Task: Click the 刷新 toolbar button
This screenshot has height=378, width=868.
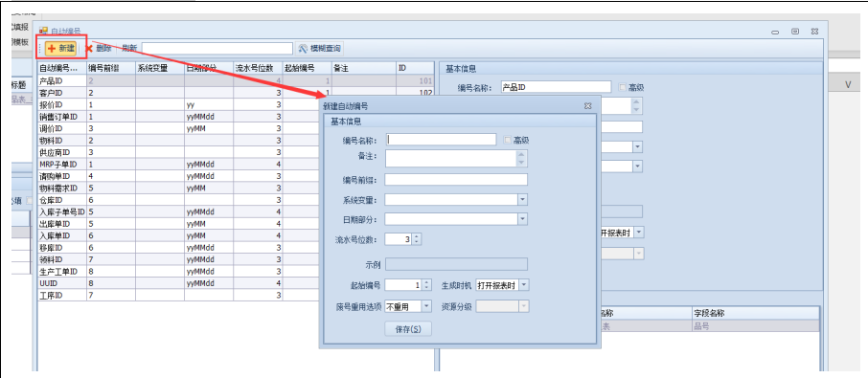Action: [129, 49]
